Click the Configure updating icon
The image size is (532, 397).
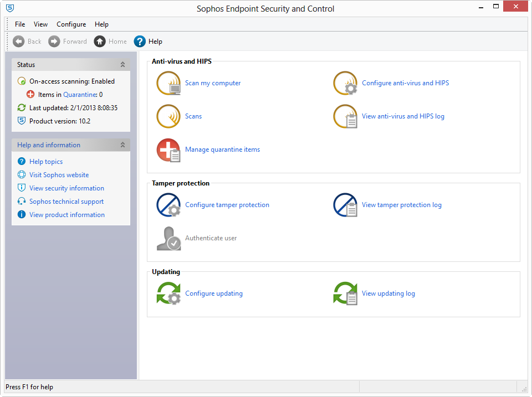coord(168,293)
